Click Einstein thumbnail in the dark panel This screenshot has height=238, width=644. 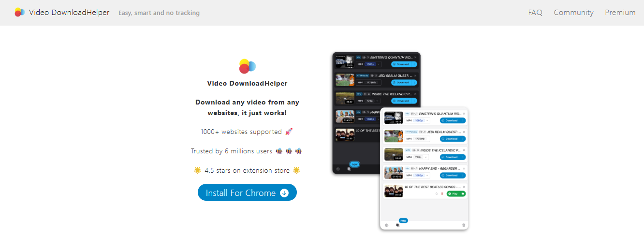345,61
